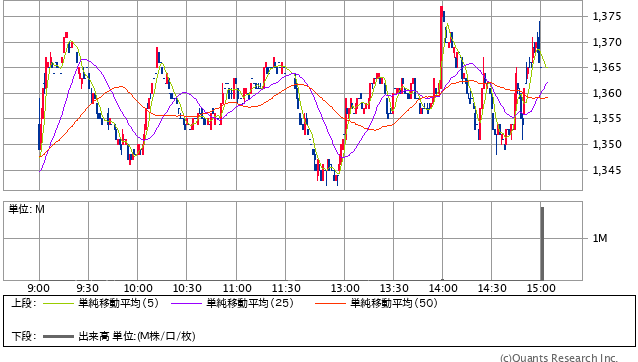Click the Quants Research Inc. copyright text
The height and width of the screenshot is (362, 638).
click(559, 358)
